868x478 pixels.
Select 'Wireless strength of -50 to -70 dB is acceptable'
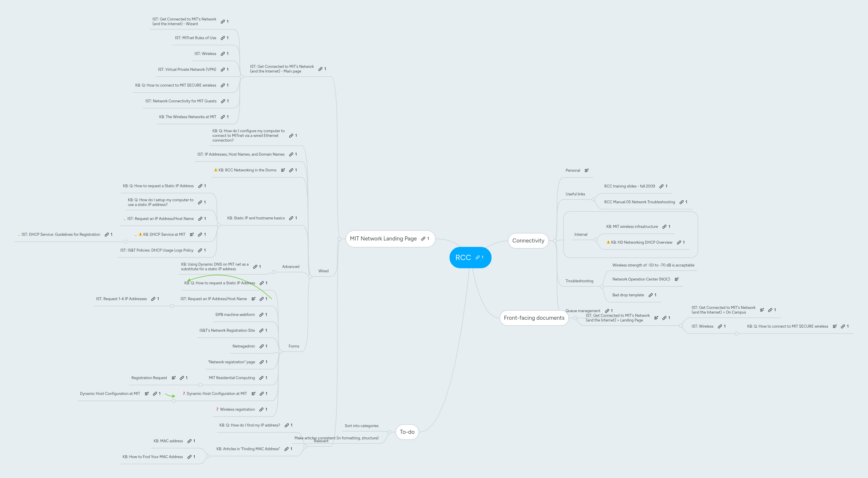653,265
